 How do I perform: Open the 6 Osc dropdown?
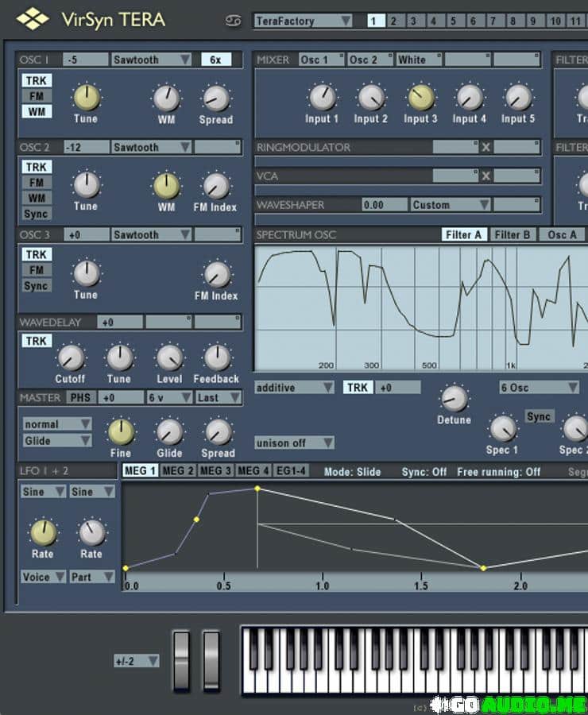pyautogui.click(x=540, y=388)
